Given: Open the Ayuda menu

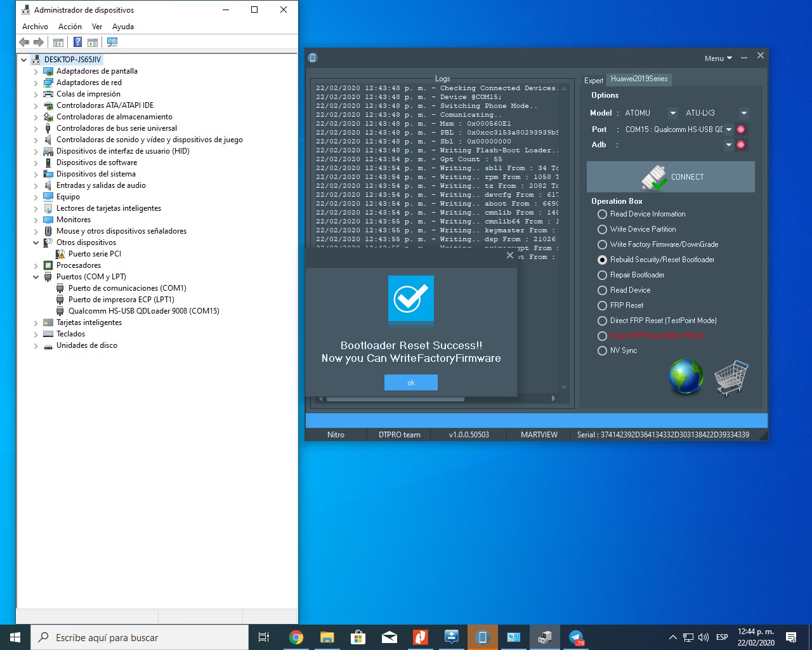Looking at the screenshot, I should tap(123, 27).
